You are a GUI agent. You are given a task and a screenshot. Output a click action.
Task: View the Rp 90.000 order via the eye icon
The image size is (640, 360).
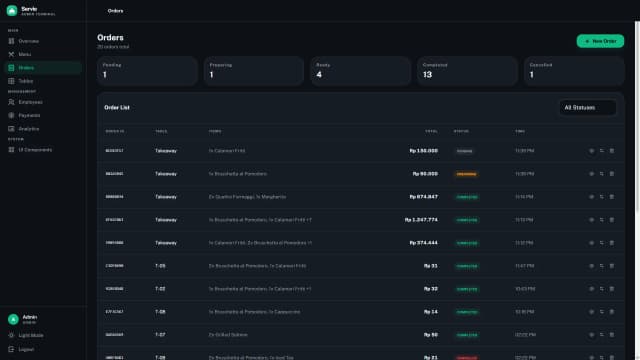591,174
